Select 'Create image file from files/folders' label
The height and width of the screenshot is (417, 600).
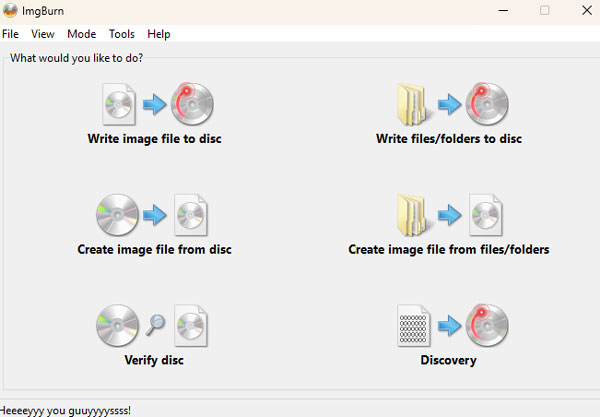click(449, 249)
